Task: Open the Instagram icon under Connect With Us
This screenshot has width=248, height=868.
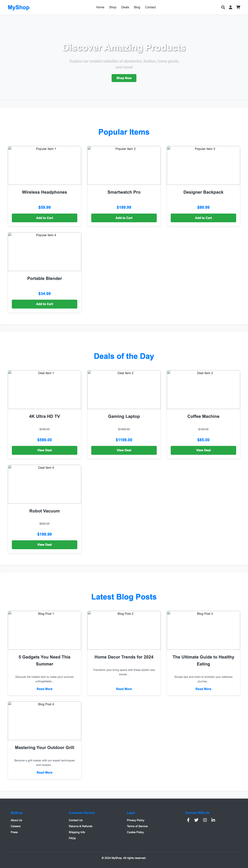Action: 205,820
